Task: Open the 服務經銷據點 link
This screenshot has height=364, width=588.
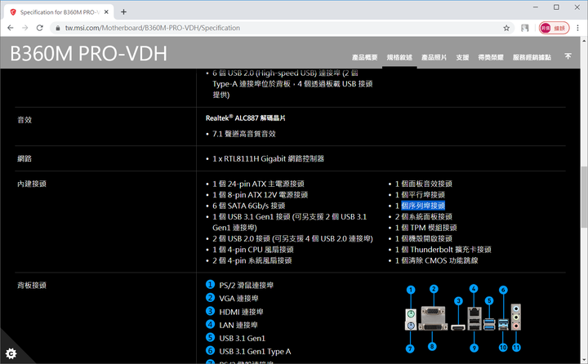Action: coord(532,57)
